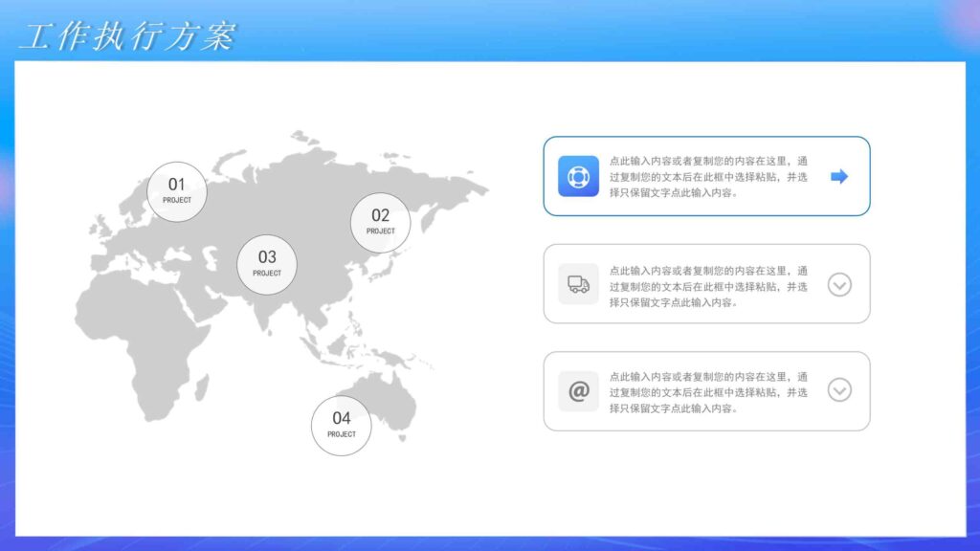The width and height of the screenshot is (980, 551).
Task: Toggle selection of the highlighted blue-bordered card
Action: 708,175
